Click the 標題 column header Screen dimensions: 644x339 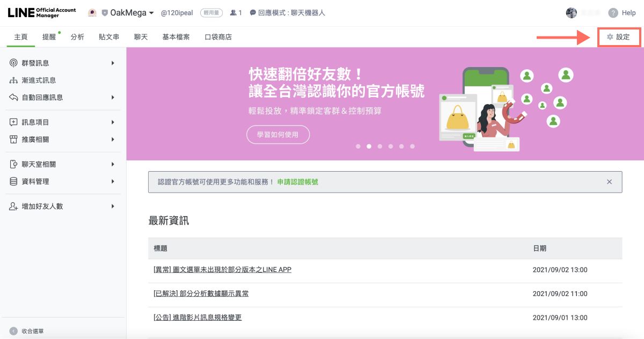(x=160, y=248)
